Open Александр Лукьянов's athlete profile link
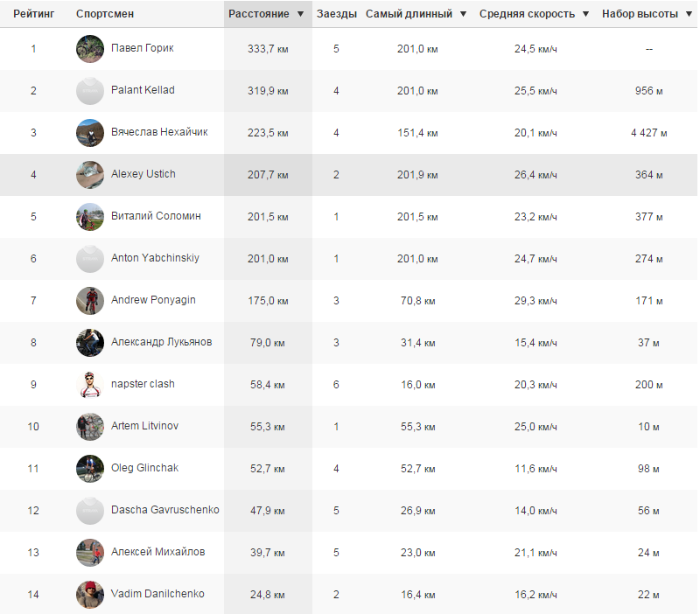 [x=161, y=342]
